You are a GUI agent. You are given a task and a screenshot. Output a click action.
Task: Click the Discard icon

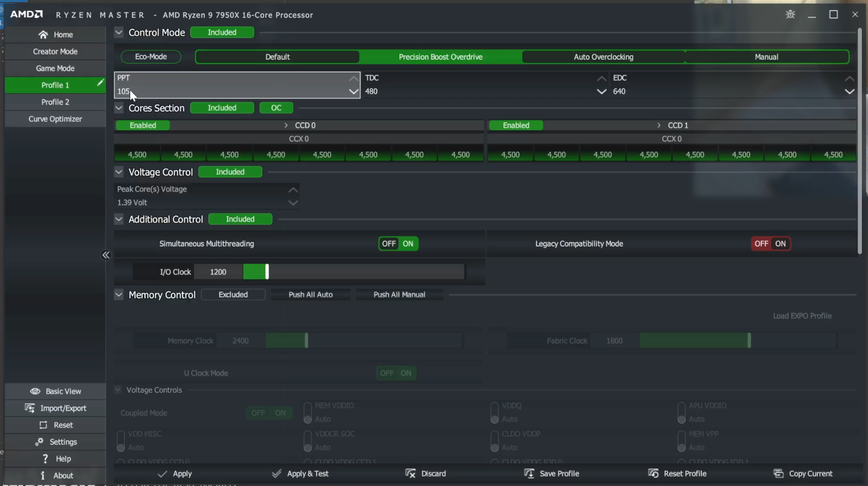pyautogui.click(x=411, y=474)
